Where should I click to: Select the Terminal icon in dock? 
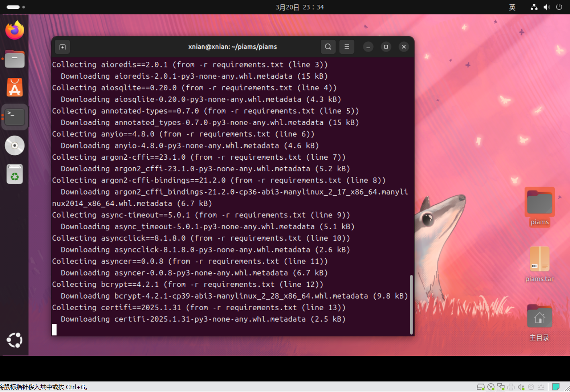15,117
